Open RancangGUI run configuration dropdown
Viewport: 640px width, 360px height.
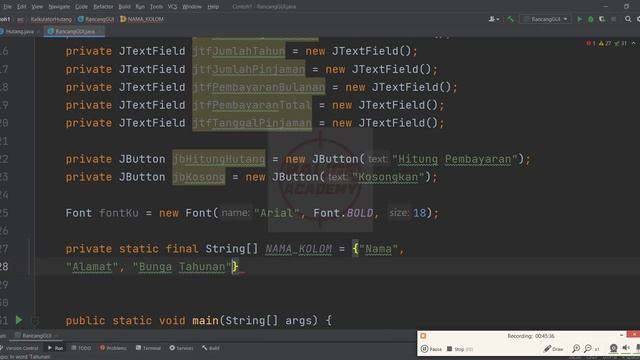tap(545, 19)
